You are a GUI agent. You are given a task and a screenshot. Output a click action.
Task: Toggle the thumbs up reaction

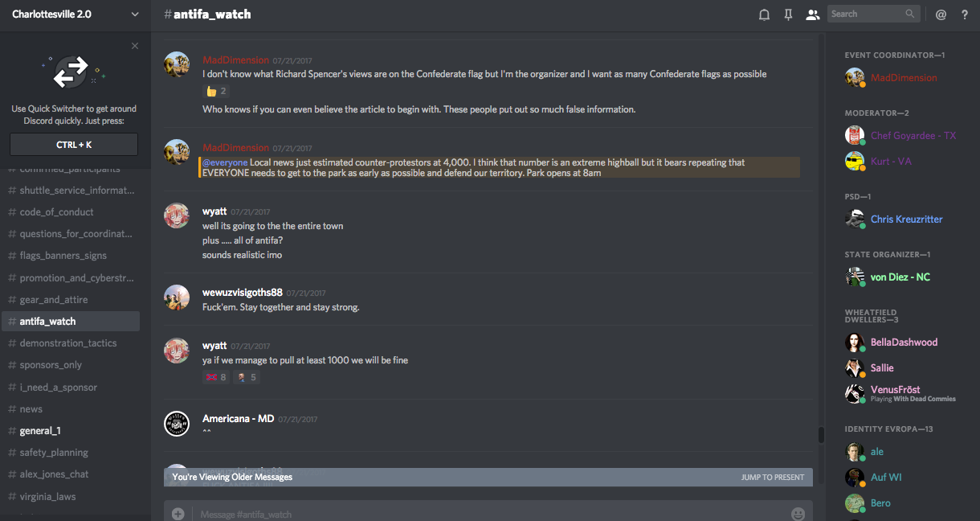[x=216, y=91]
